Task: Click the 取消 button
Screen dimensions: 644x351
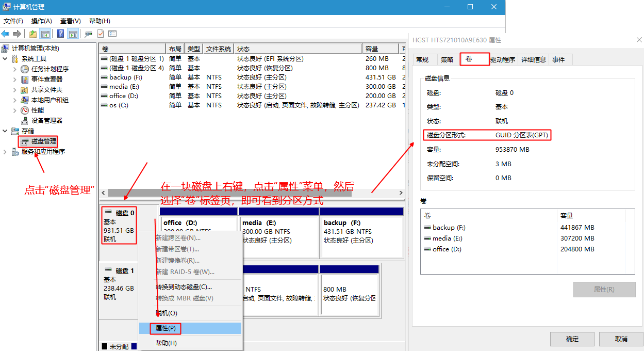Action: (x=621, y=339)
